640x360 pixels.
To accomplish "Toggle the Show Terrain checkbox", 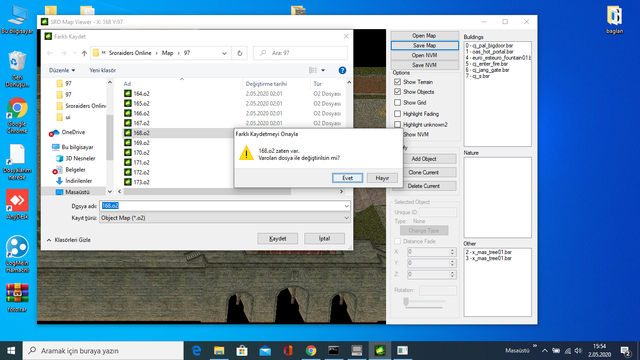I will click(x=398, y=82).
